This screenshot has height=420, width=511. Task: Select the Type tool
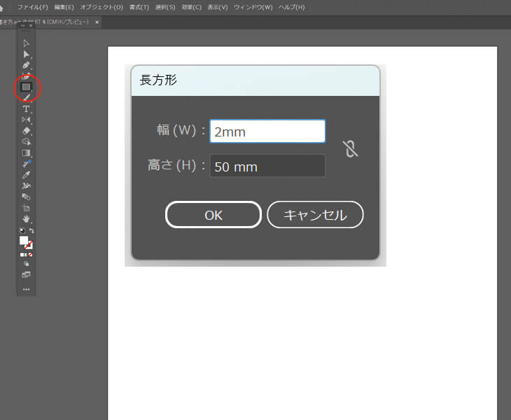pos(26,108)
